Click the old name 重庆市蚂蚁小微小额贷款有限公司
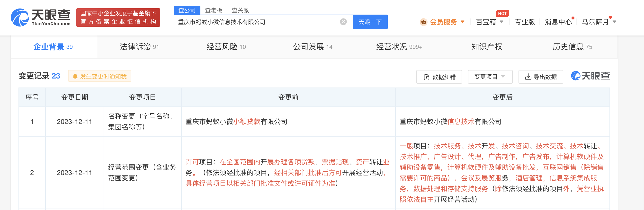 click(x=236, y=122)
